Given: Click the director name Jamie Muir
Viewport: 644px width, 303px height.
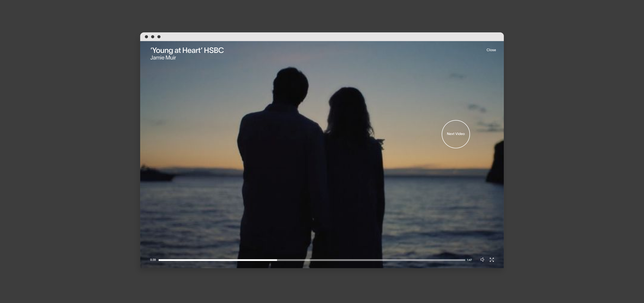Looking at the screenshot, I should click(163, 58).
